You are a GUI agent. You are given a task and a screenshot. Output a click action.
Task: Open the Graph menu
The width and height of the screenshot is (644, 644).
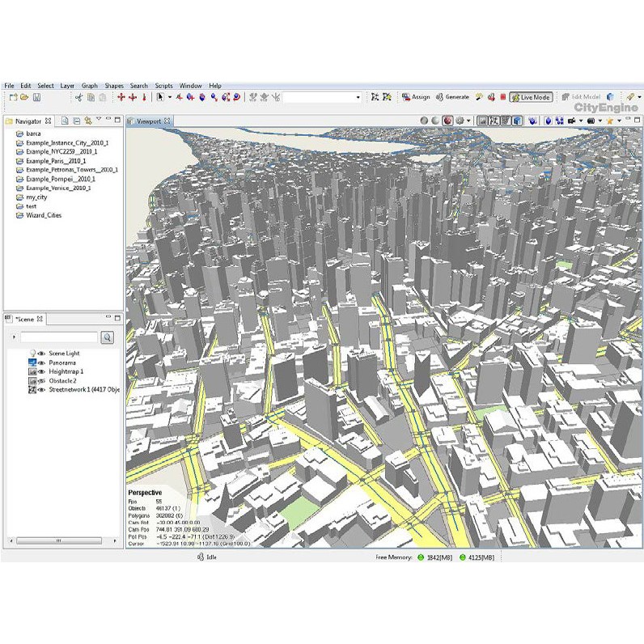pos(90,86)
